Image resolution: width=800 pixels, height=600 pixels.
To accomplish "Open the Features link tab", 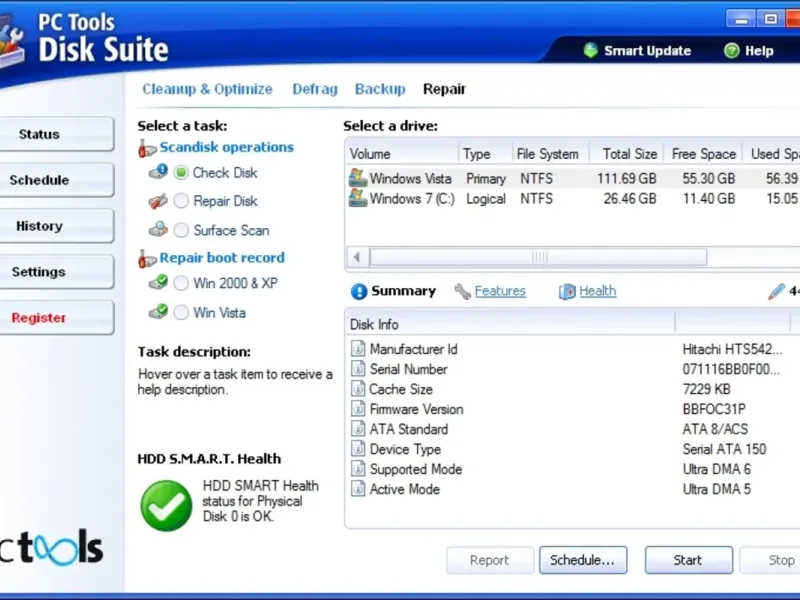I will point(500,291).
